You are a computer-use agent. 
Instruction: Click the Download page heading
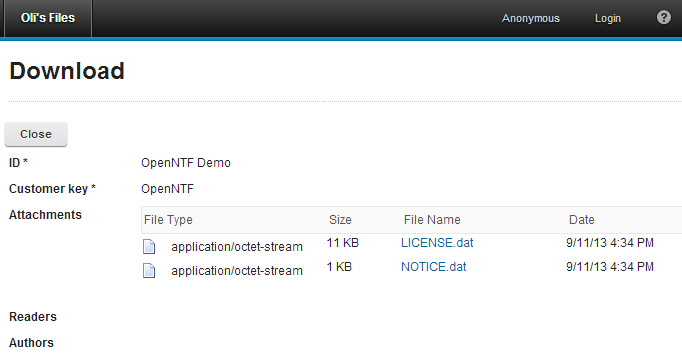tap(67, 70)
